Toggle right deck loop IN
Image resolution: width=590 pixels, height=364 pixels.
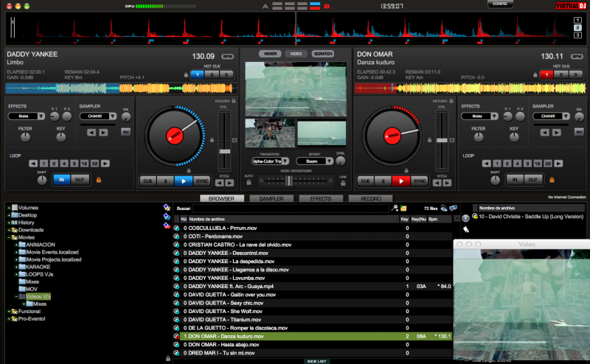coord(515,180)
